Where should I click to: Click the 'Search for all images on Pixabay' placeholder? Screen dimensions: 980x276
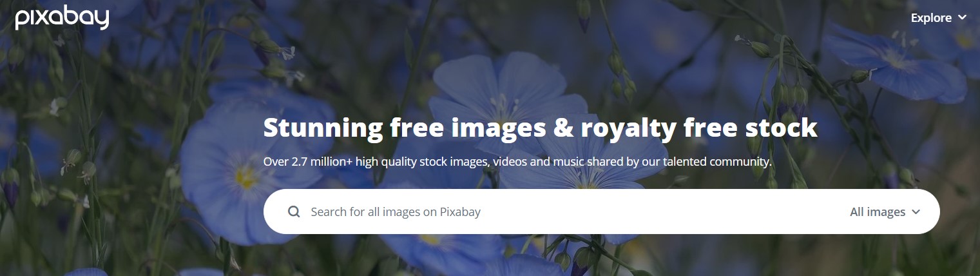click(x=396, y=212)
